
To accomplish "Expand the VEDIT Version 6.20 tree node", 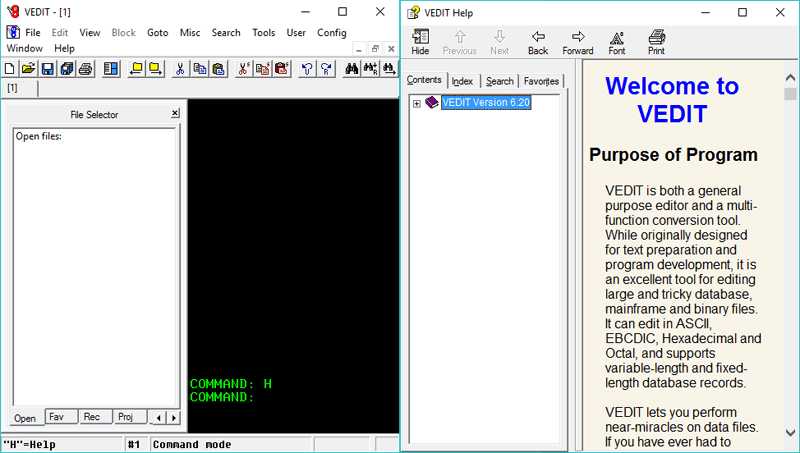I will click(x=417, y=104).
